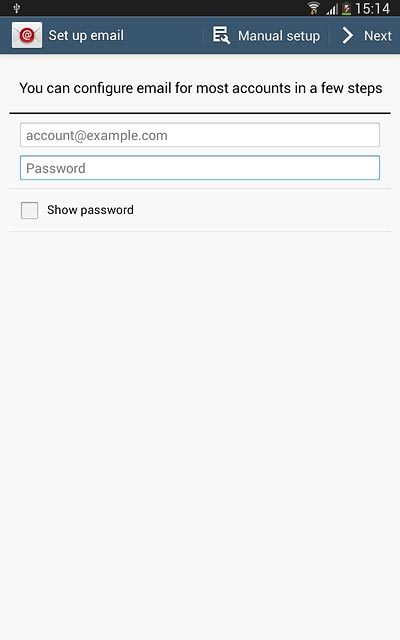The width and height of the screenshot is (400, 640).
Task: Focus the account@example.com email field
Action: (x=200, y=135)
